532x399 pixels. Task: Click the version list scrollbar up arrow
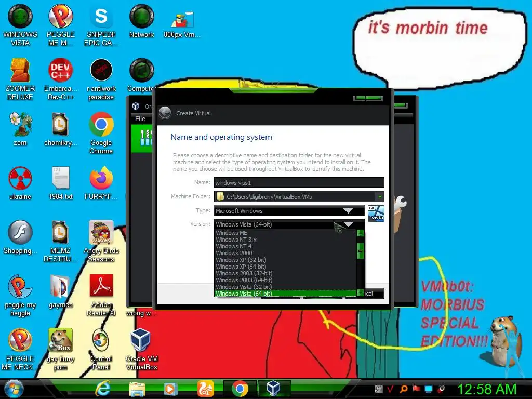point(361,233)
